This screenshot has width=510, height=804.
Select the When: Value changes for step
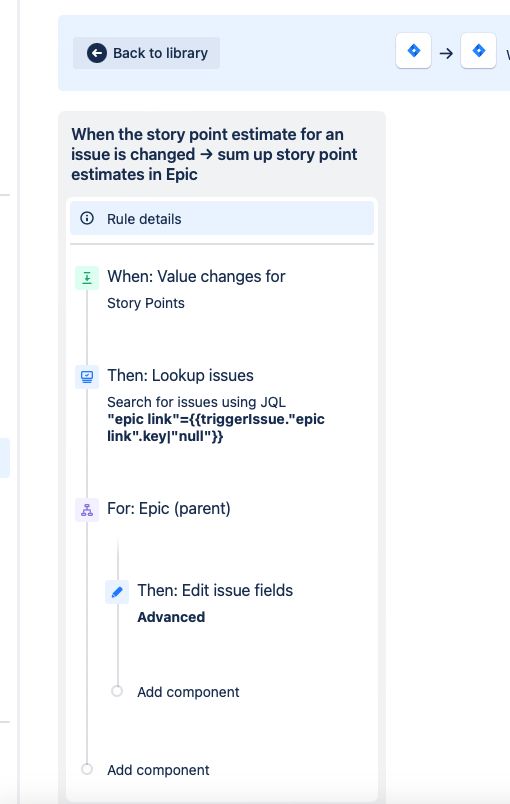(x=196, y=276)
